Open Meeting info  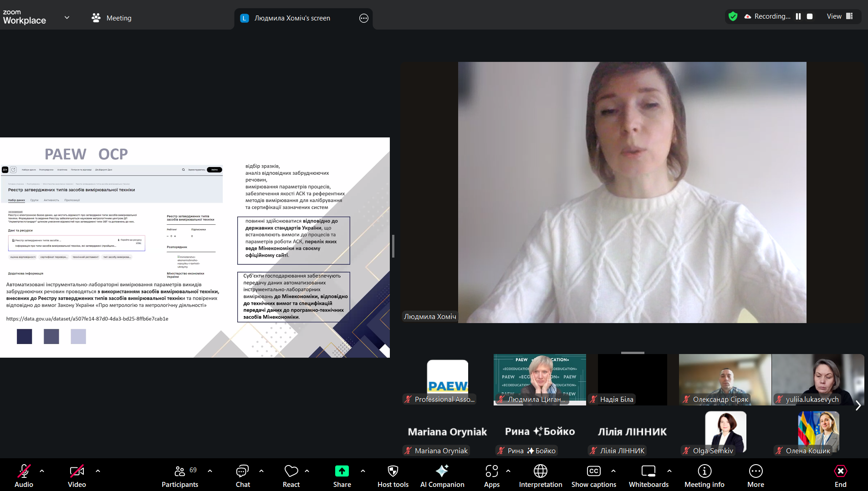[704, 475]
